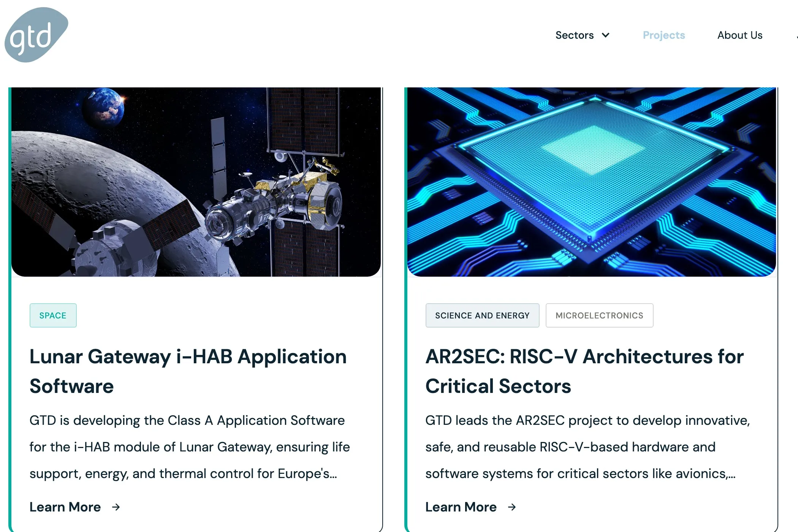Click Learn More under Lunar Gateway
Image resolution: width=798 pixels, height=532 pixels.
click(x=65, y=507)
